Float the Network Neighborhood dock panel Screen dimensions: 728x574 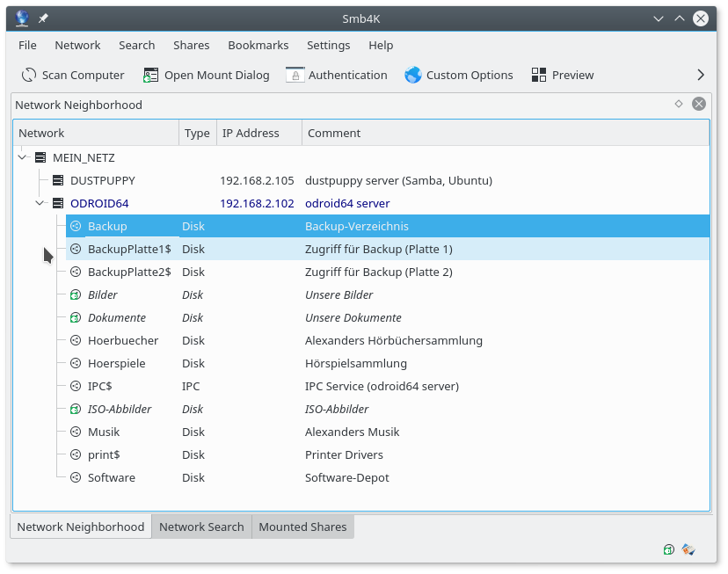[679, 104]
